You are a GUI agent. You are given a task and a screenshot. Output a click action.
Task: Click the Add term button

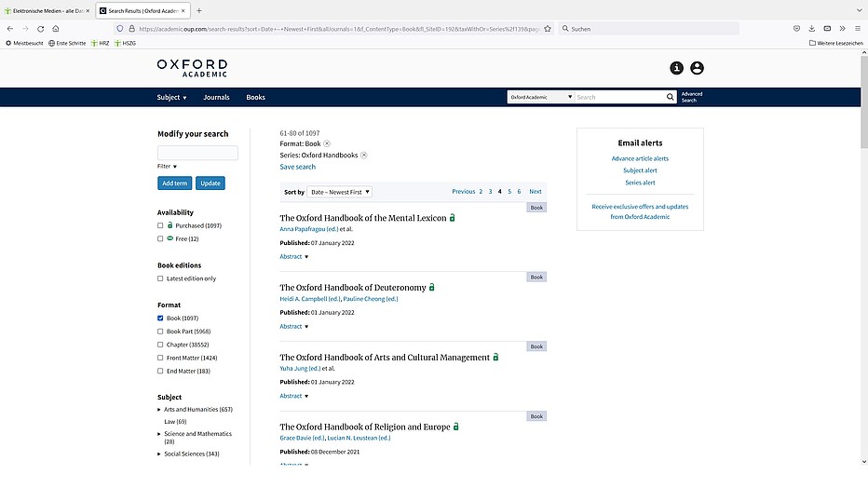(x=175, y=183)
